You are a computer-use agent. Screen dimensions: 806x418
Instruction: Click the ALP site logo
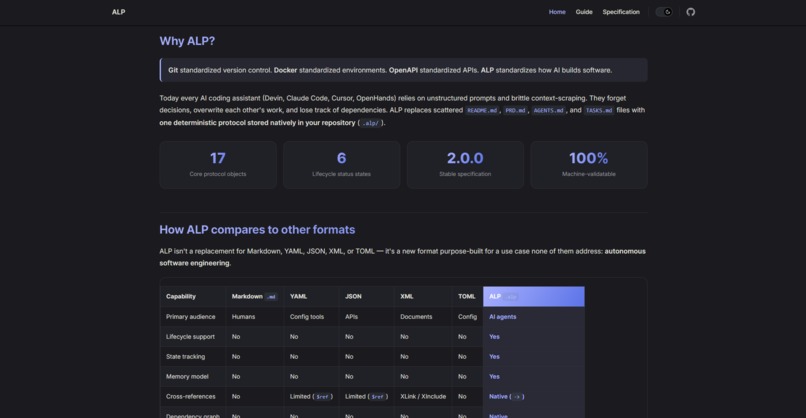[x=118, y=12]
